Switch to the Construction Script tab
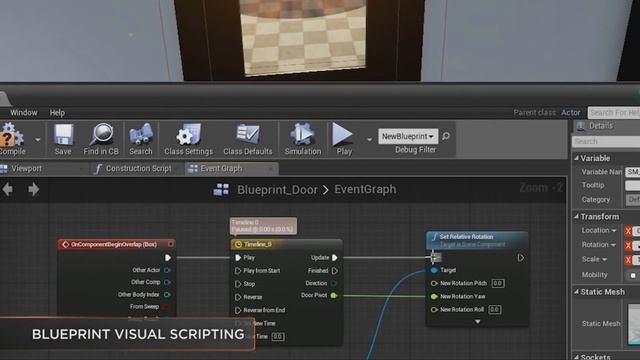Viewport: 640px width, 360px height. [138, 169]
